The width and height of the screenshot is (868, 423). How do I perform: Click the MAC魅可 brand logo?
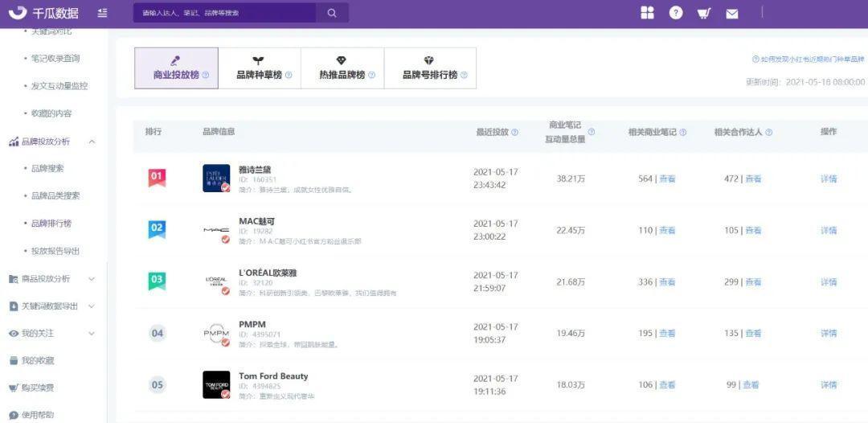point(216,230)
